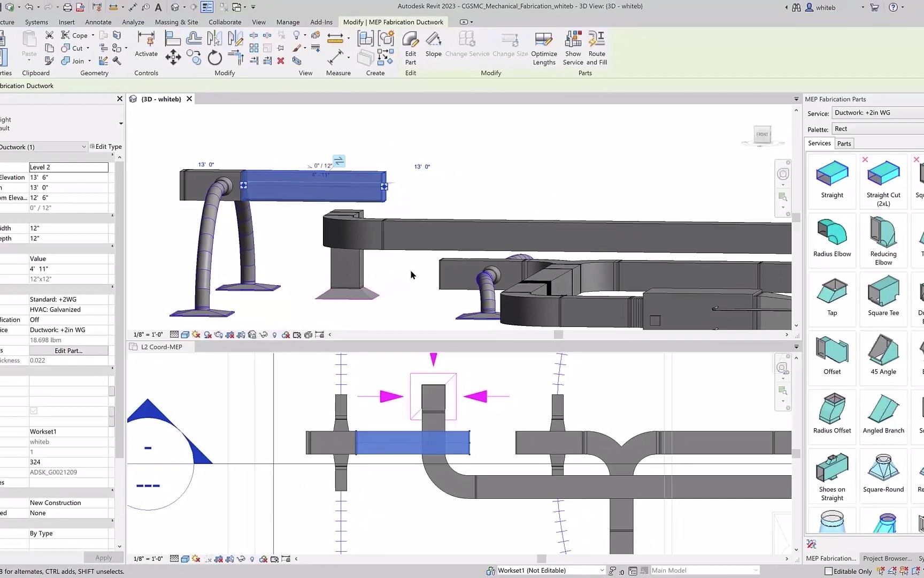924x578 pixels.
Task: Click the FRONT face of the ViewCube
Action: point(762,135)
